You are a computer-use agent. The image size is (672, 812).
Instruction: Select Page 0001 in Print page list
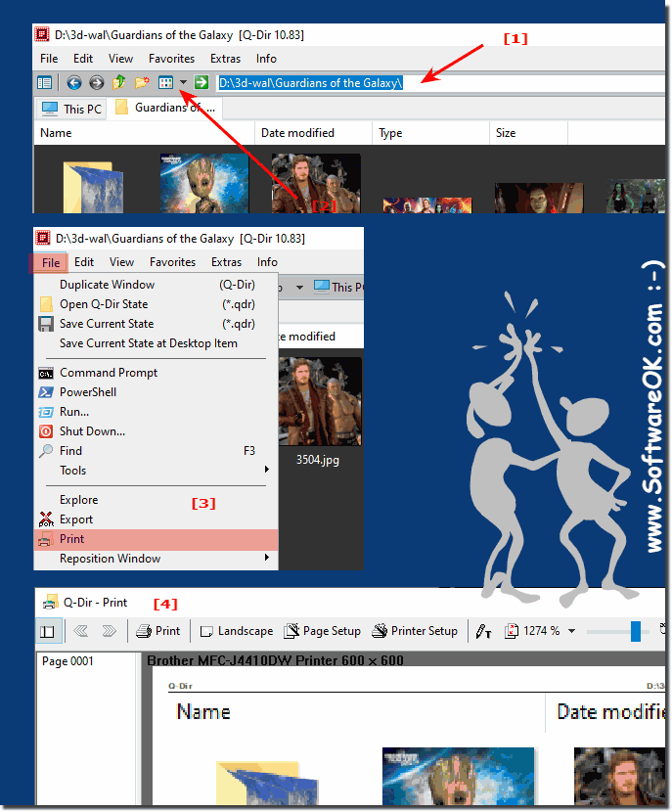[67, 661]
